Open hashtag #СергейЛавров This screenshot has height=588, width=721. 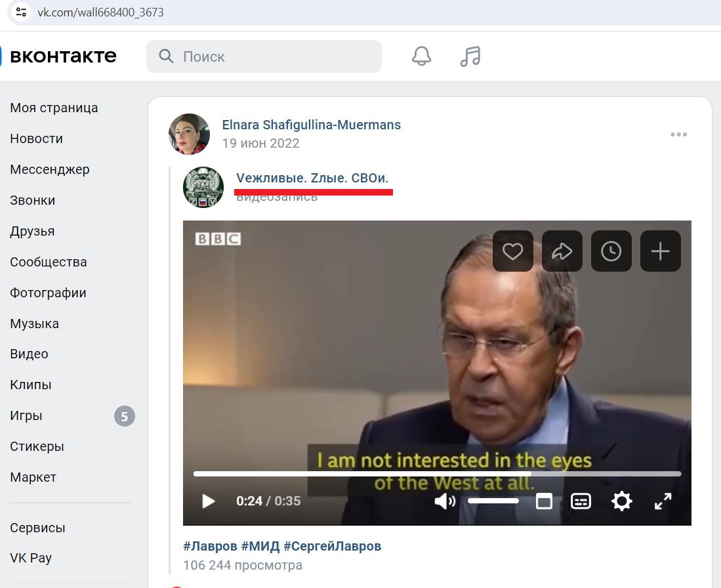pyautogui.click(x=333, y=546)
